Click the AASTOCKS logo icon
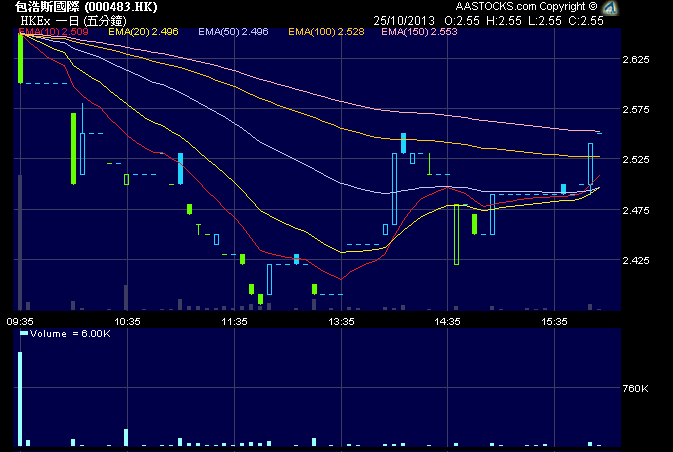This screenshot has height=452, width=673. coord(610,7)
